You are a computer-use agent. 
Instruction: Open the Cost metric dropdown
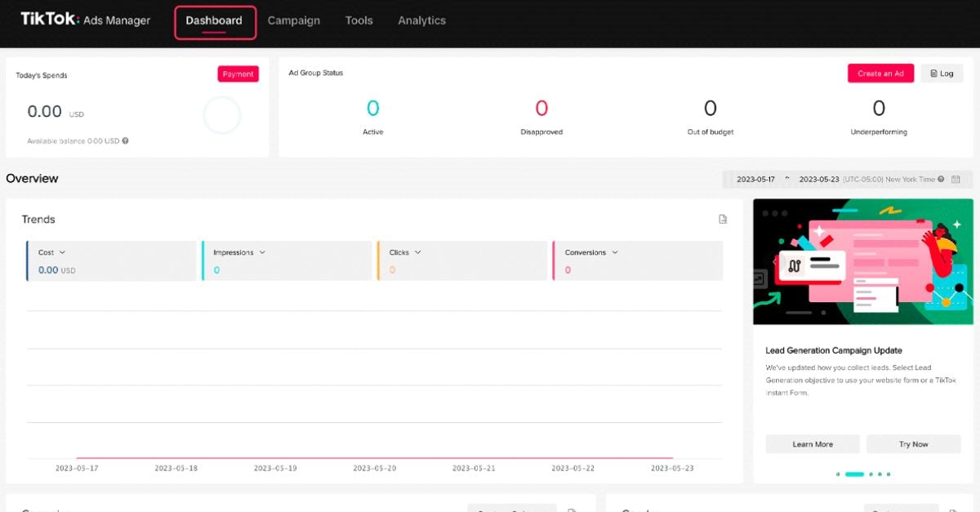(x=64, y=252)
